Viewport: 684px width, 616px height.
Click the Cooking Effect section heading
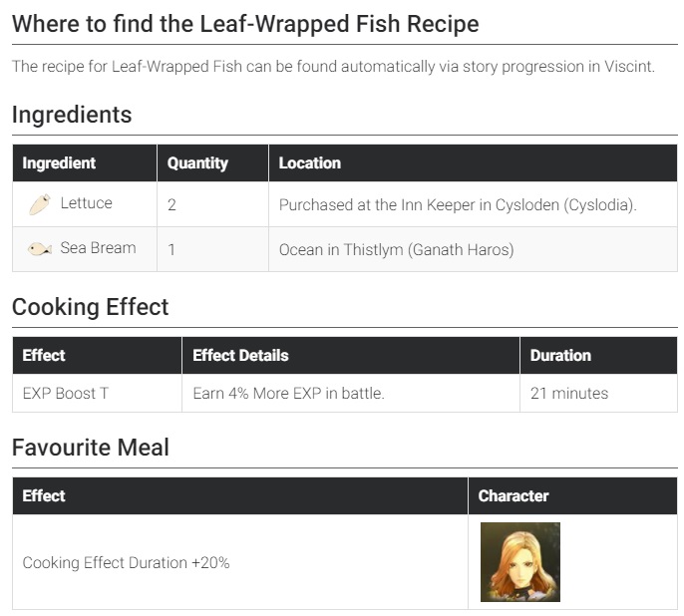pos(91,307)
